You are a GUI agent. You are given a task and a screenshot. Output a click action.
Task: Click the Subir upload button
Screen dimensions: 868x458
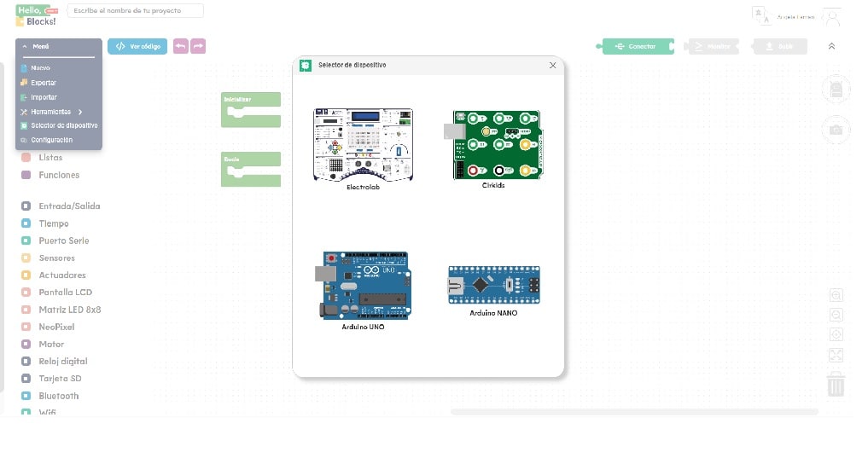[779, 46]
